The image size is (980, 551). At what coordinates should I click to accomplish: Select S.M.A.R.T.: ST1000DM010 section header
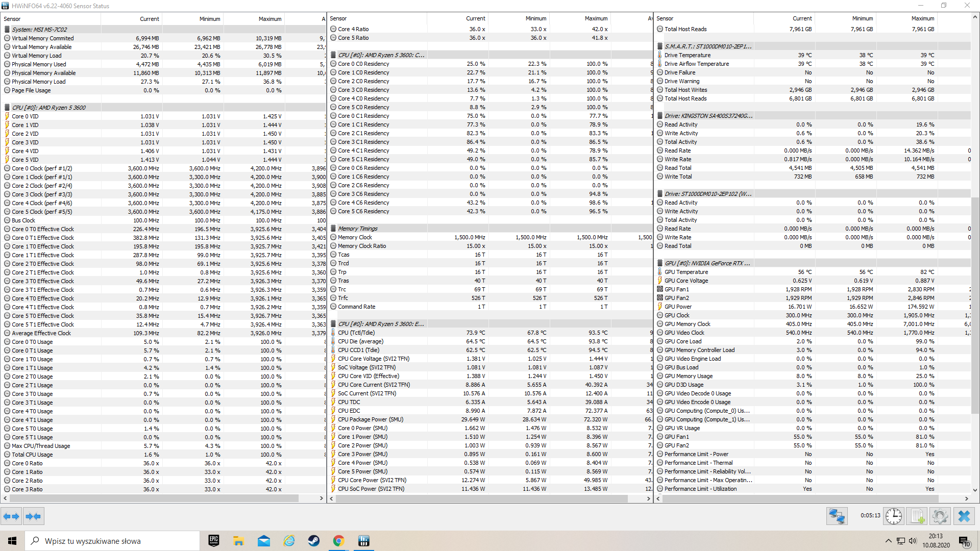[x=814, y=46]
